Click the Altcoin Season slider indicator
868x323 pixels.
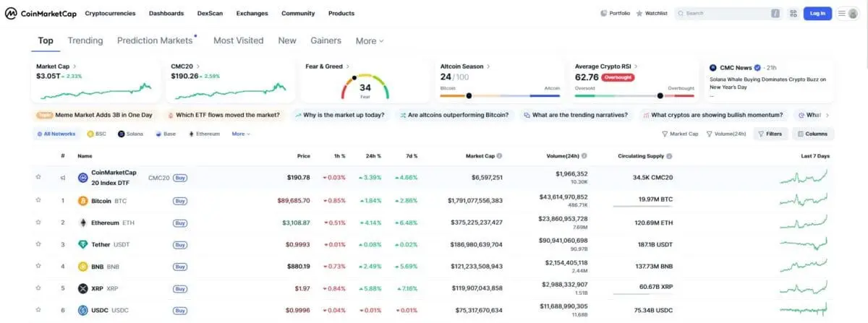coord(469,95)
